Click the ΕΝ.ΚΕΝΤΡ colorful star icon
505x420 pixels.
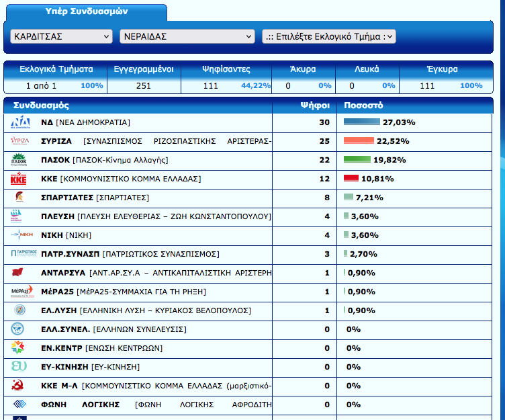[x=19, y=348]
